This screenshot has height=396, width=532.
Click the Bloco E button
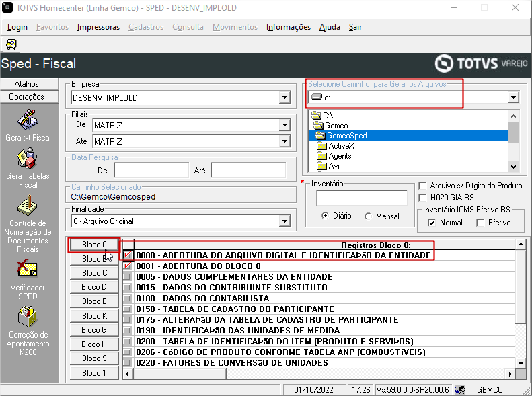point(94,301)
